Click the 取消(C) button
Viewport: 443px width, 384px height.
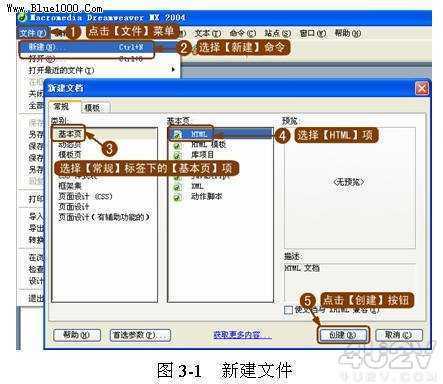399,335
